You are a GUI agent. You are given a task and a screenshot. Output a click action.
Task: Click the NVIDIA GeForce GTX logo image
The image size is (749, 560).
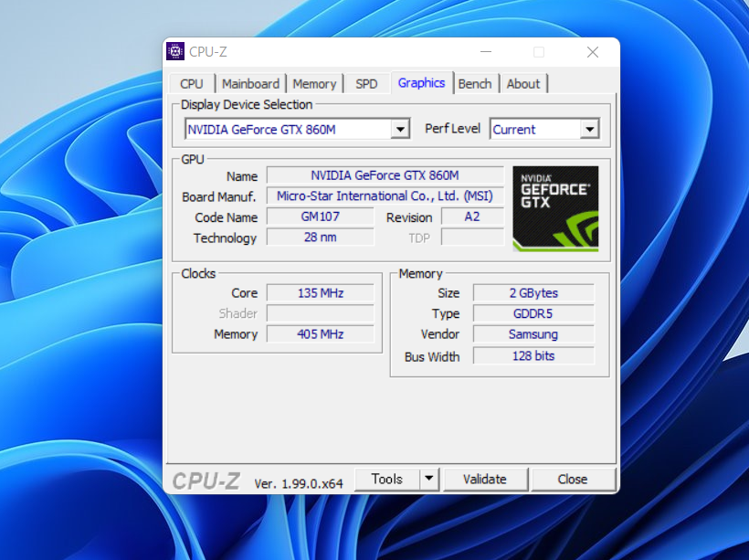click(554, 208)
